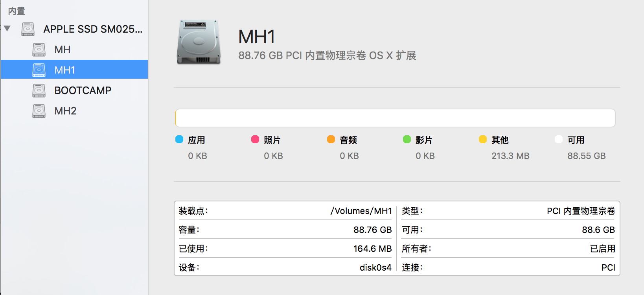Click the storage usage bar
Image resolution: width=644 pixels, height=295 pixels.
[395, 118]
